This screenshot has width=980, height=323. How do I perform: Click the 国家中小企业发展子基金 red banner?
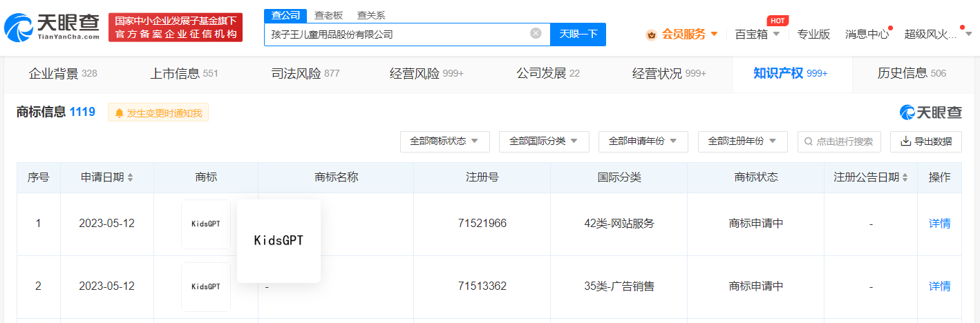tap(176, 27)
